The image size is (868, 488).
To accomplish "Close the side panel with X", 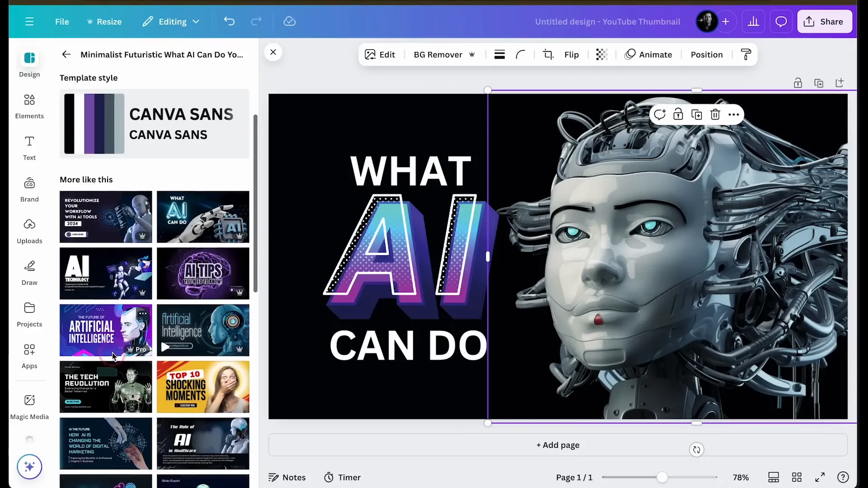I will click(x=273, y=52).
